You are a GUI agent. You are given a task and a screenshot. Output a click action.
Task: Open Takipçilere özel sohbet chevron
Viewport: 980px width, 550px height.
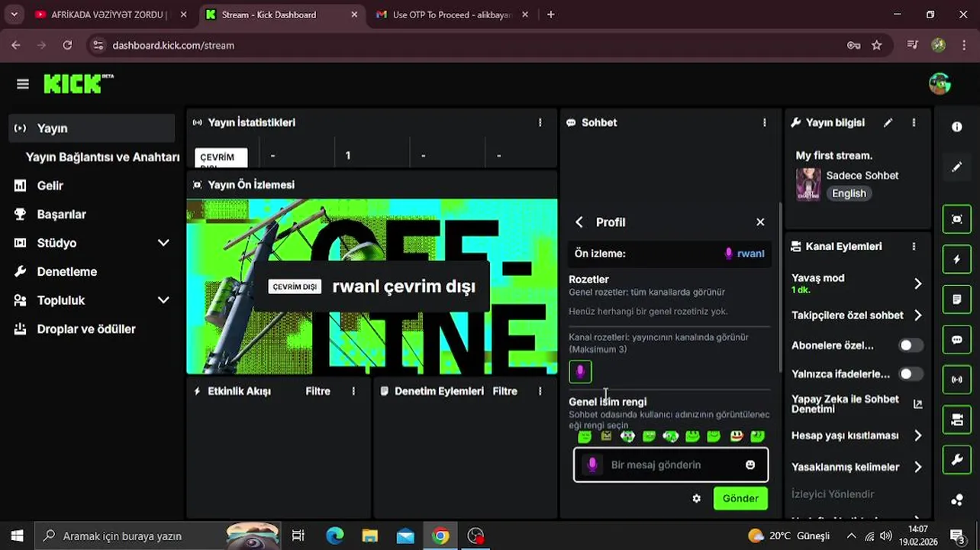[917, 315]
